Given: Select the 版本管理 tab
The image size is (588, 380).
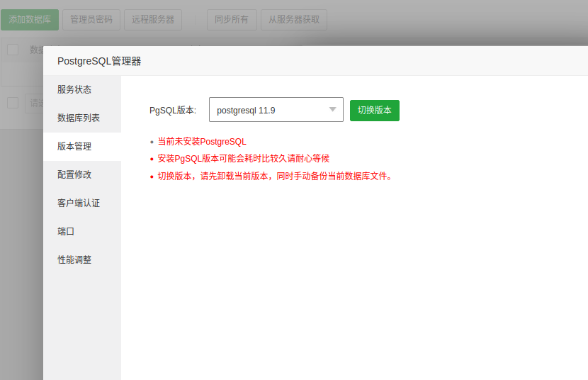Looking at the screenshot, I should (x=81, y=146).
